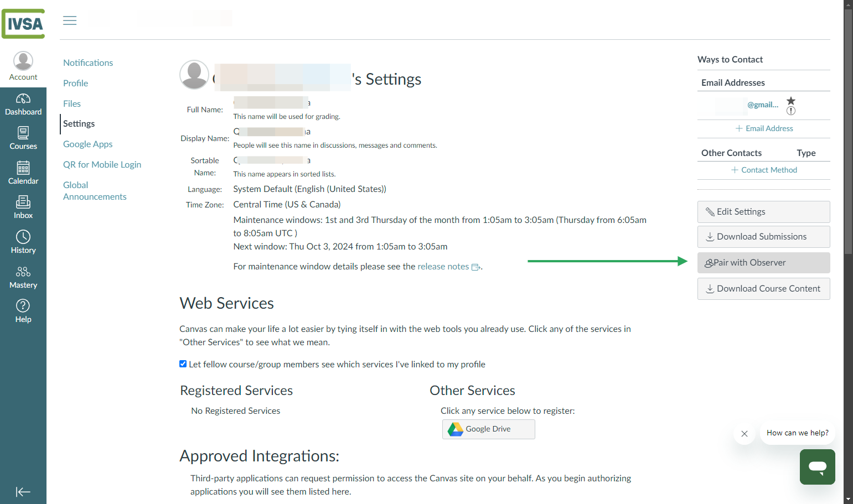Screen dimensions: 853x504
Task: Collapse the global navigation sidebar arrow
Action: (x=23, y=492)
